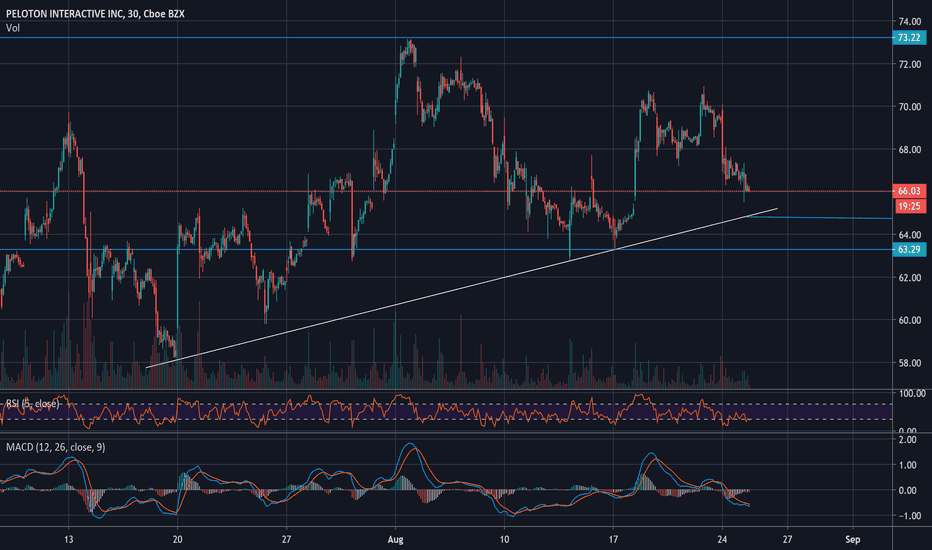Click the 62.00 price axis label
This screenshot has width=932, height=550.
click(909, 278)
